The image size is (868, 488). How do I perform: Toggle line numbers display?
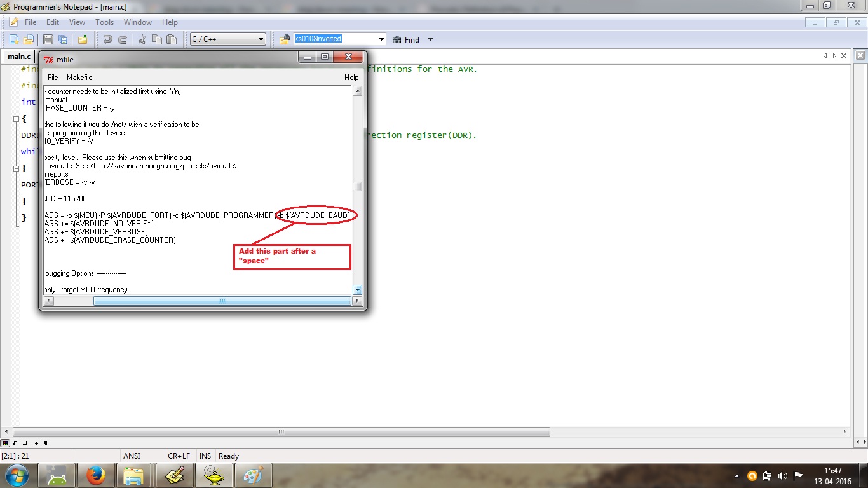[x=25, y=443]
